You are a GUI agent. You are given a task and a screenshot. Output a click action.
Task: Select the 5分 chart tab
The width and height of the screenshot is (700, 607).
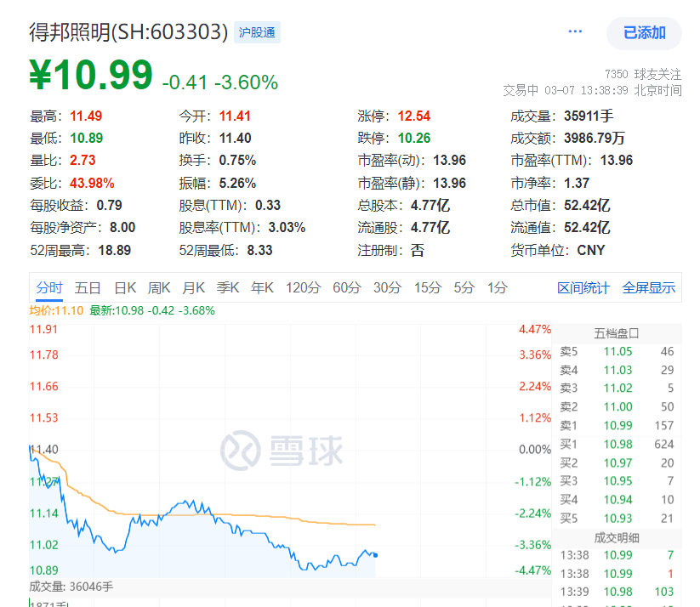coord(464,287)
